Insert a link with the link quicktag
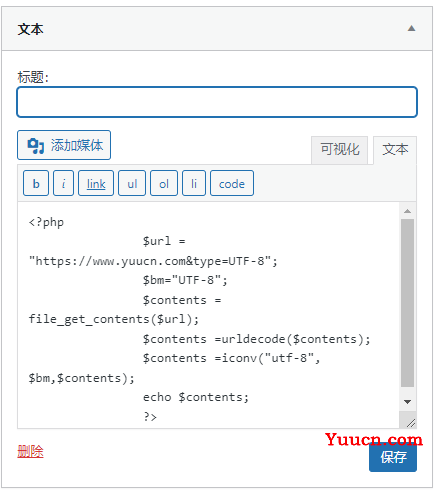Viewport: 435px width, 494px height. coord(96,183)
